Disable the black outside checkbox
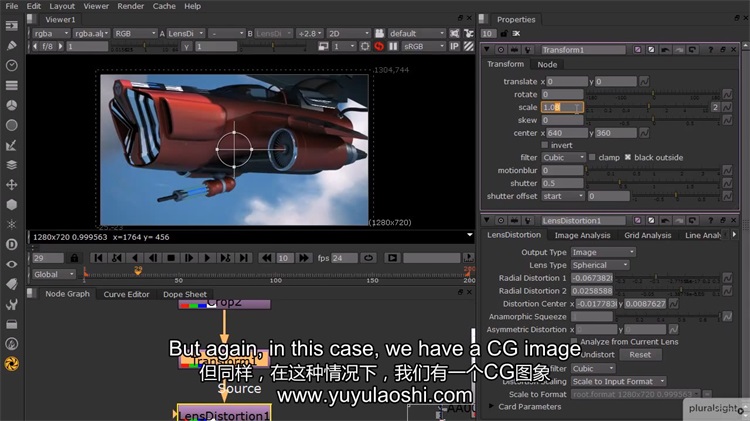This screenshot has width=750, height=421. pyautogui.click(x=628, y=157)
